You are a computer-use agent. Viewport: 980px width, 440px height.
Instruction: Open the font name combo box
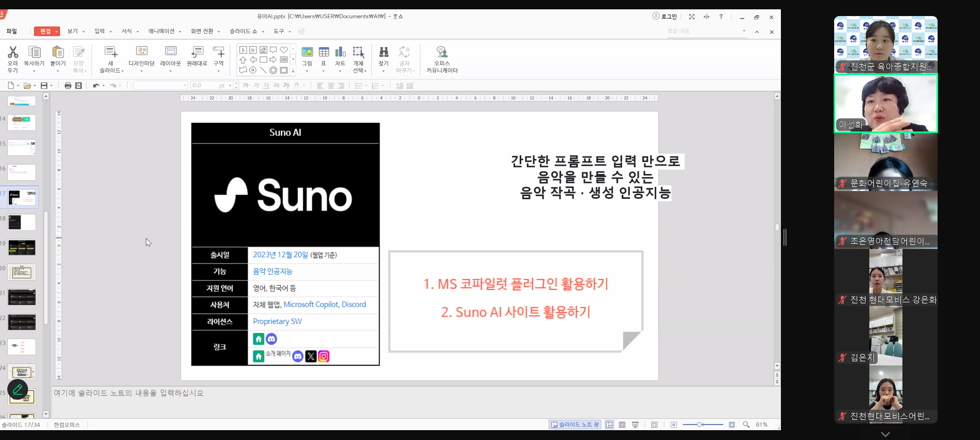coord(160,85)
